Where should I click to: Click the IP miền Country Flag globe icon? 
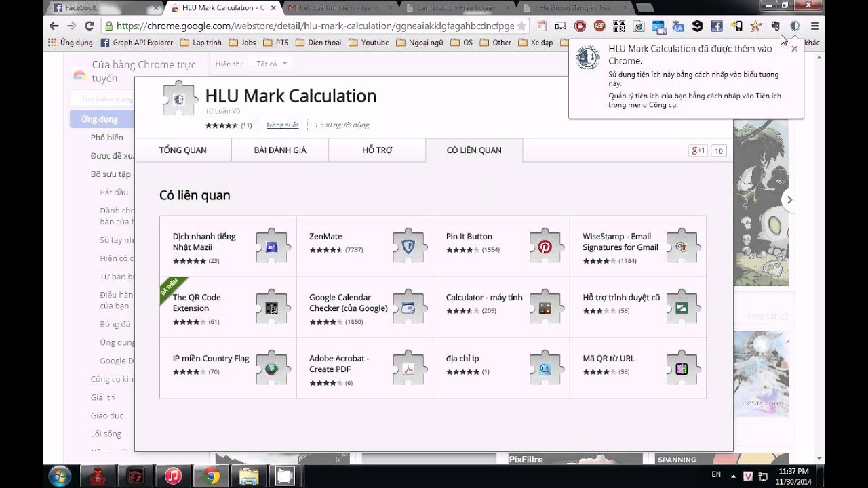click(271, 369)
